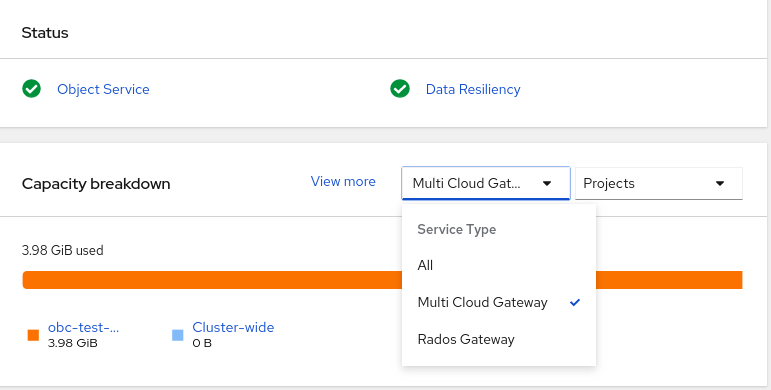
Task: Click the 3.98 GiB used label
Action: coord(62,250)
